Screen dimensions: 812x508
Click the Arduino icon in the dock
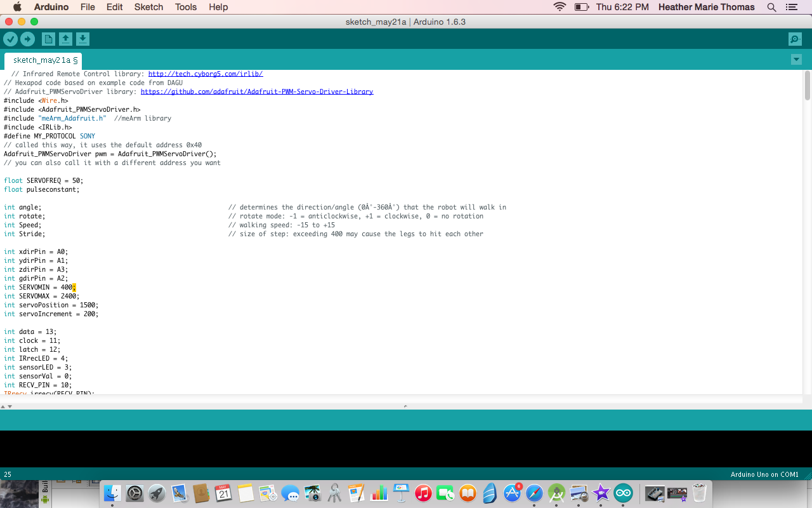click(623, 493)
